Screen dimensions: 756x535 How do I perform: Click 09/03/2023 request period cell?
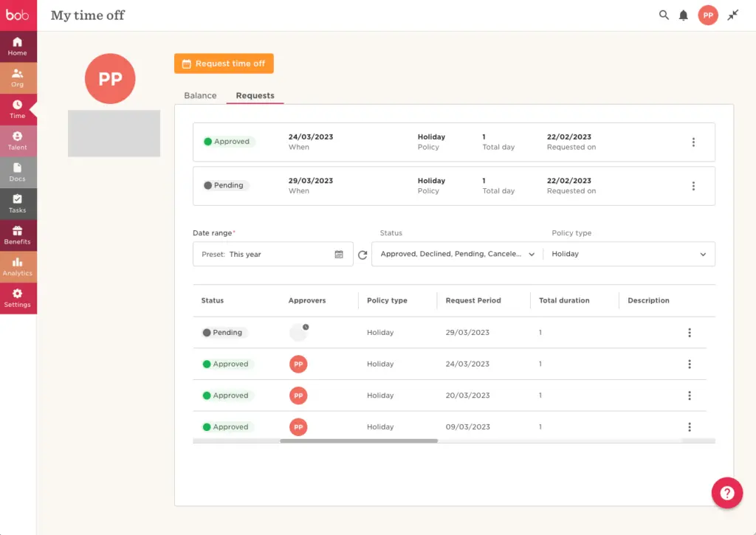(x=467, y=427)
